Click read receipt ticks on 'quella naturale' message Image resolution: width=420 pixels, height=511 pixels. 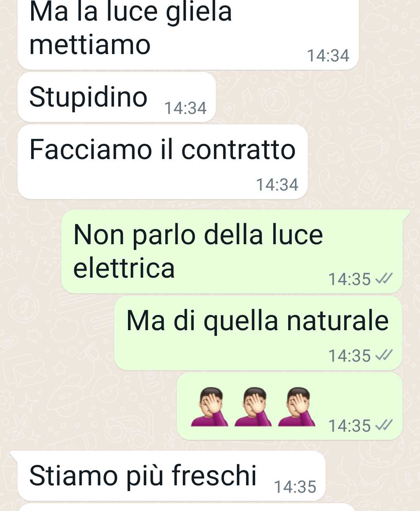click(x=384, y=355)
